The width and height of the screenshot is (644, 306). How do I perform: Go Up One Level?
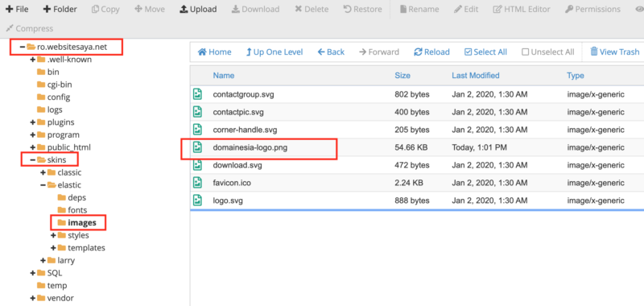tap(275, 52)
